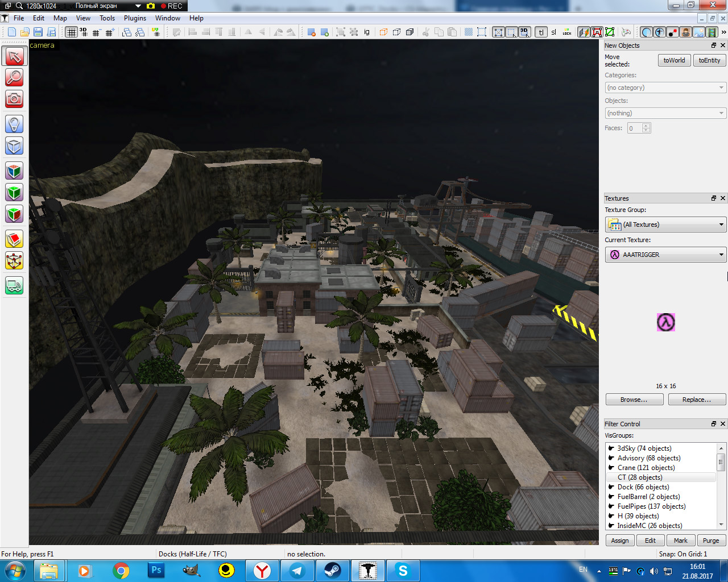This screenshot has height=582, width=728.
Task: Click the New map file icon
Action: [x=11, y=32]
